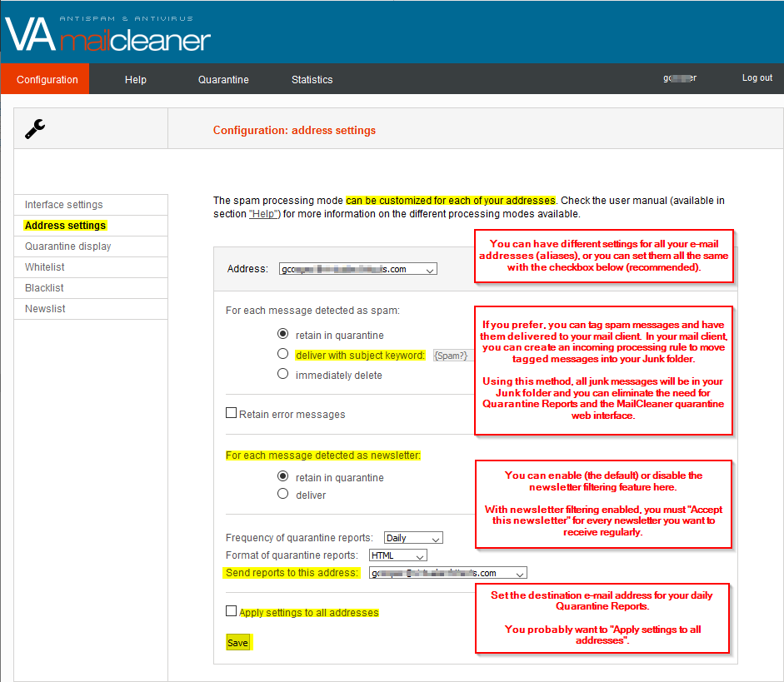Select newsletter retain in quarantine radio

282,476
